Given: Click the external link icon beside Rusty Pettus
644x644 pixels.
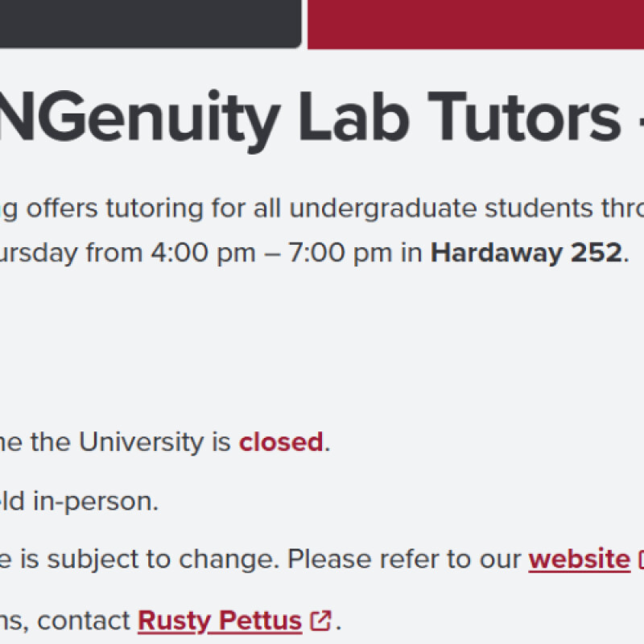Looking at the screenshot, I should (x=322, y=621).
